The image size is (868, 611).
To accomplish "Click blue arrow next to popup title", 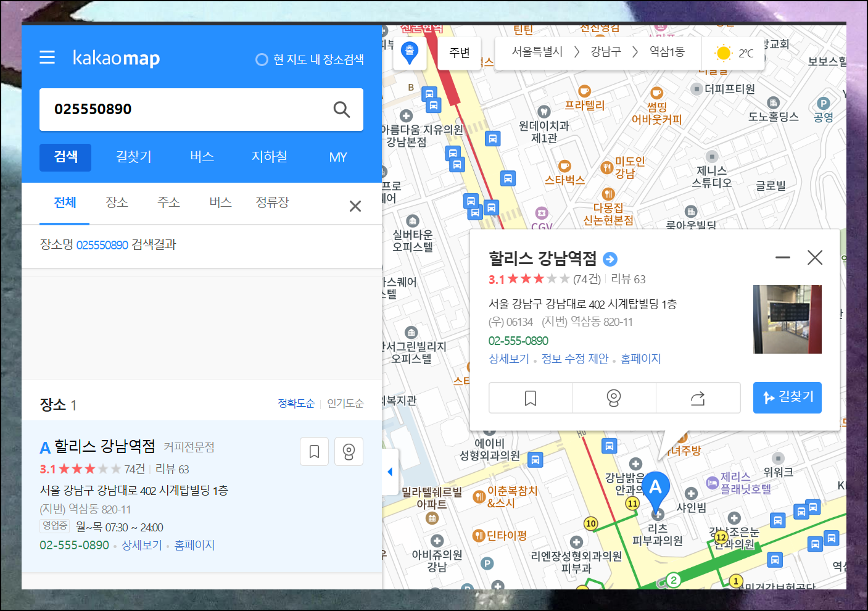I will point(610,259).
